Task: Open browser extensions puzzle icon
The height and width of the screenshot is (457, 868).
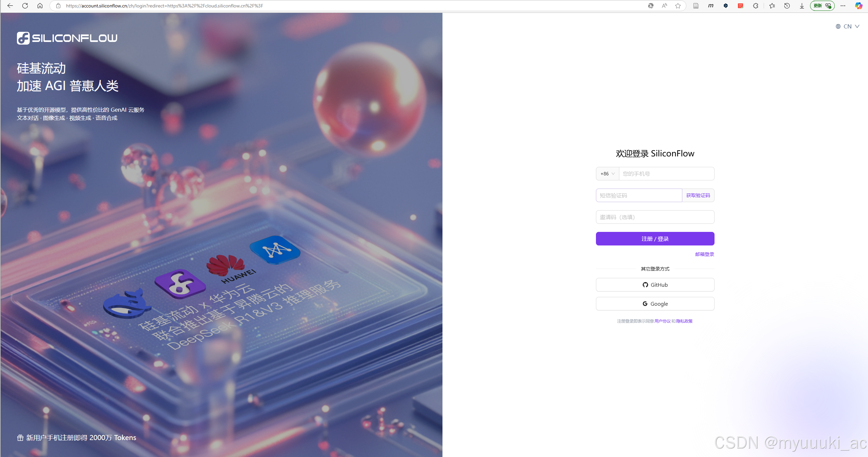Action: coord(756,6)
